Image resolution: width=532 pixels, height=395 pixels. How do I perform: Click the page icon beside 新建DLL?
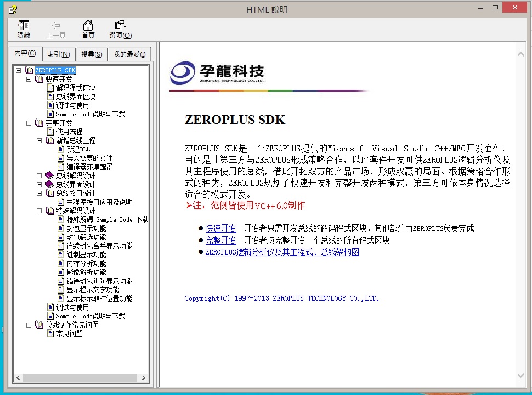pyautogui.click(x=61, y=149)
